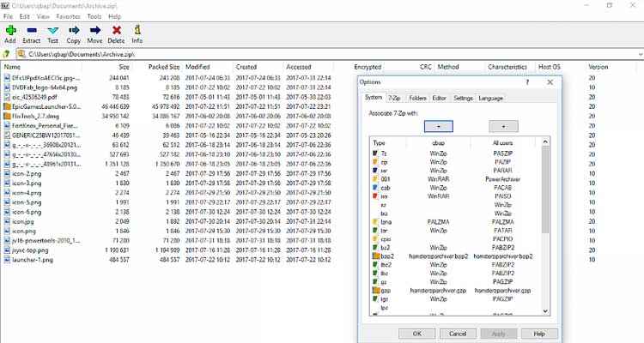Click the PowerArchiver entry for 001 type

[502, 179]
